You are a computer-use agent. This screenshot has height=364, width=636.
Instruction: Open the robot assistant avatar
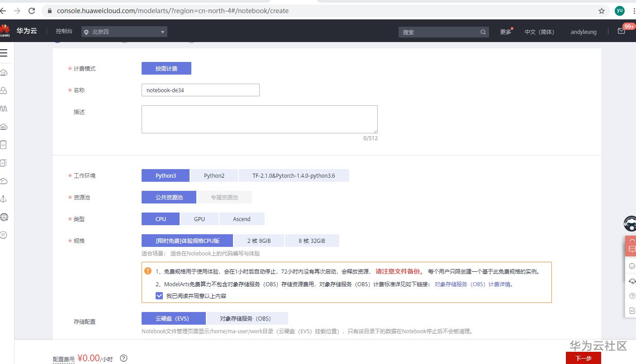(x=630, y=224)
